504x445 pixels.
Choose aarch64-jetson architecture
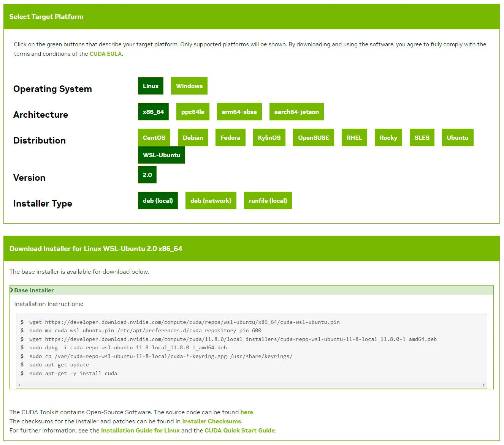pos(296,112)
